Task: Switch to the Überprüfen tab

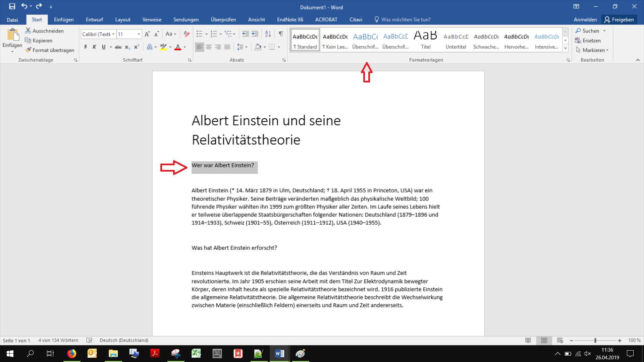Action: pyautogui.click(x=223, y=19)
